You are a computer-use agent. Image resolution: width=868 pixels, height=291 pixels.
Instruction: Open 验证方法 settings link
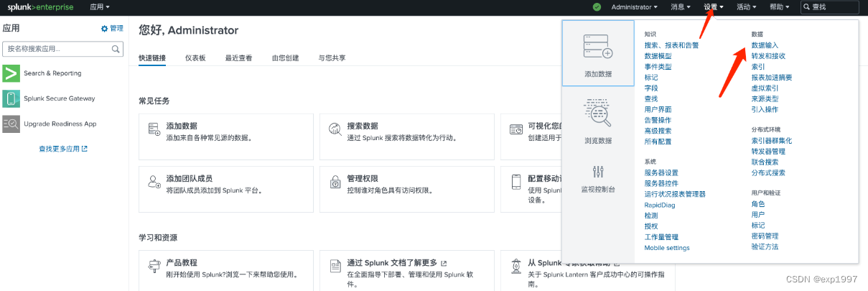pos(765,246)
